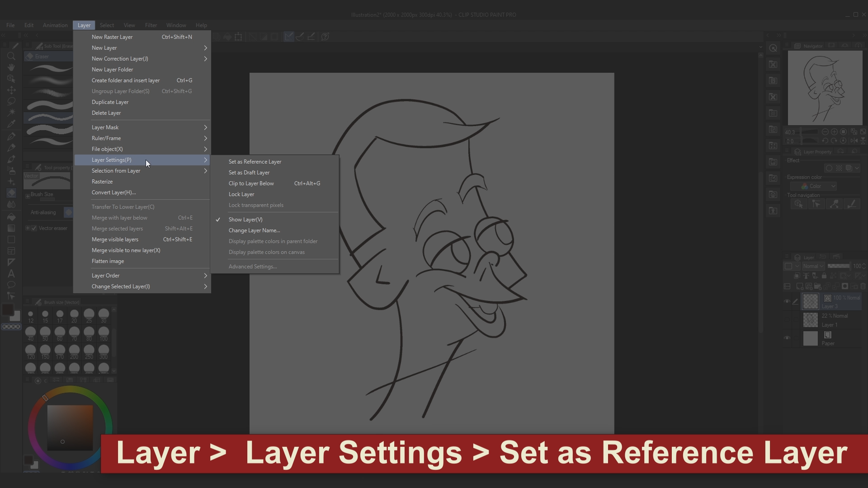Select the Ruler tool
The image size is (868, 488).
point(11,262)
